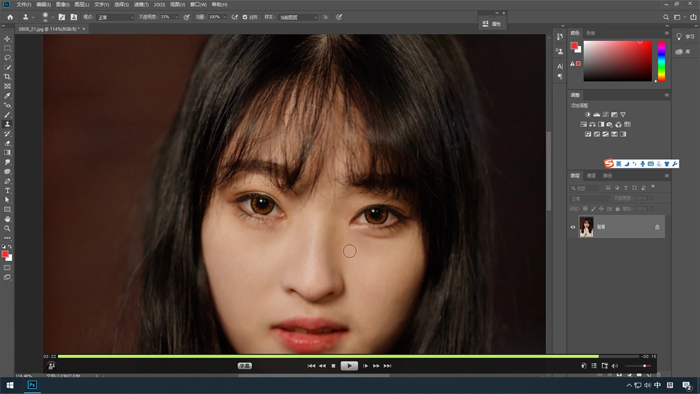Open the brush preset picker arrow
Image resolution: width=700 pixels, height=394 pixels.
53,17
